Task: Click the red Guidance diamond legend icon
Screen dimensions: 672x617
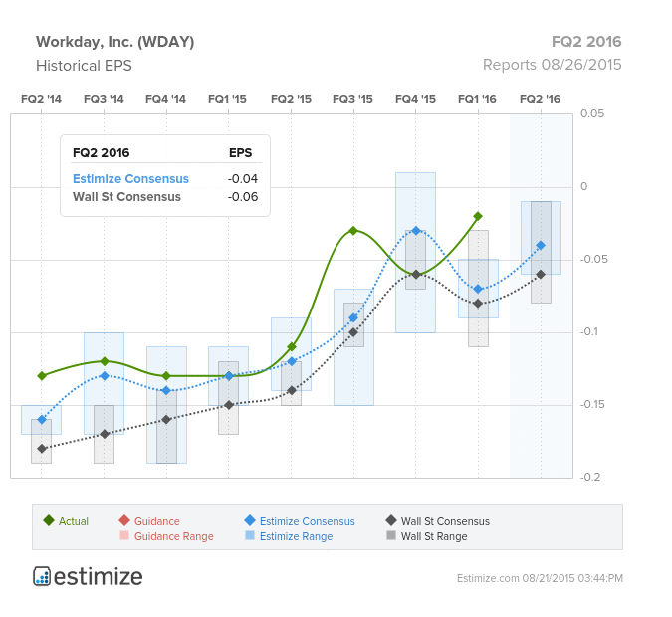Action: (124, 521)
